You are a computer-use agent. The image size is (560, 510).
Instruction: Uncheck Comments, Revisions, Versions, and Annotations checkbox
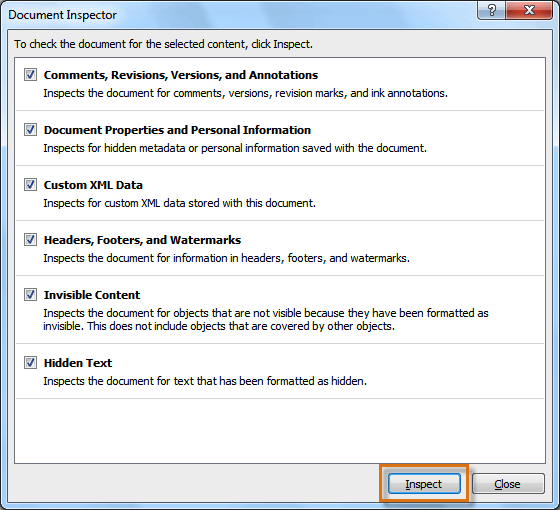tap(30, 75)
